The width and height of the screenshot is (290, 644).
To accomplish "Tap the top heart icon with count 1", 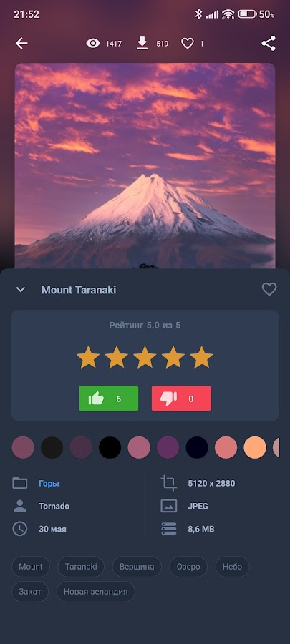I will pyautogui.click(x=188, y=43).
